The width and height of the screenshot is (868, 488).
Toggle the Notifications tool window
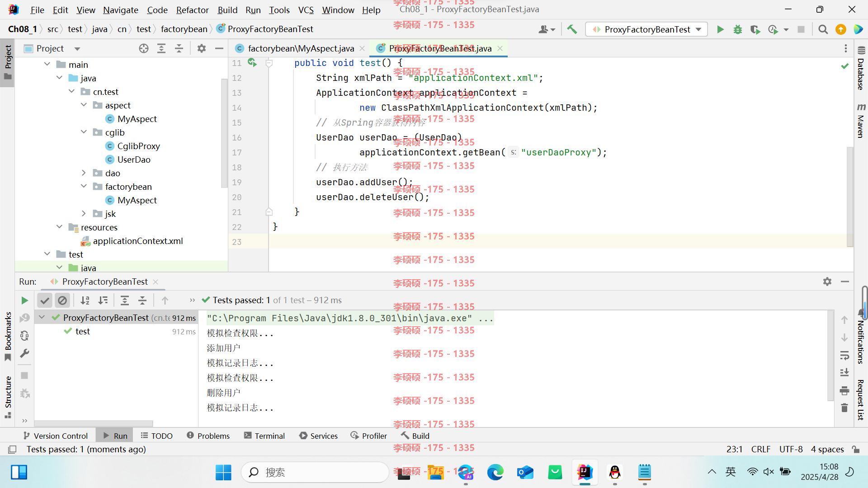click(x=861, y=337)
